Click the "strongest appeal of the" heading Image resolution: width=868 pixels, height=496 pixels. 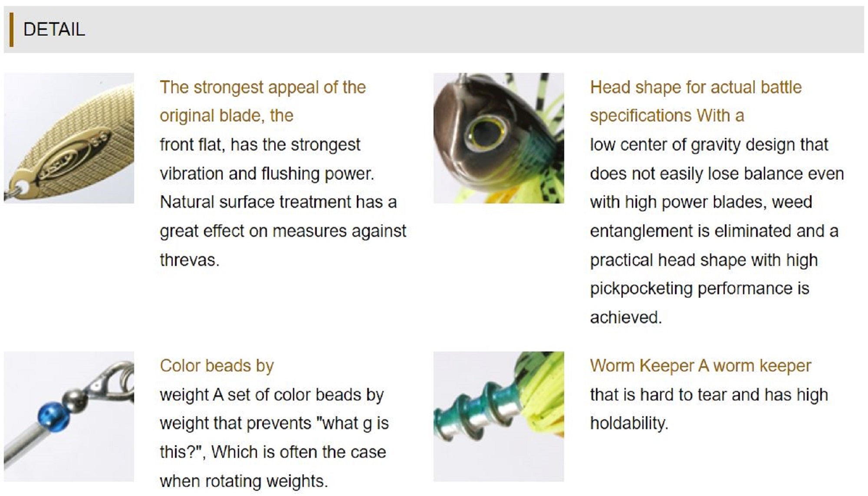pyautogui.click(x=263, y=87)
